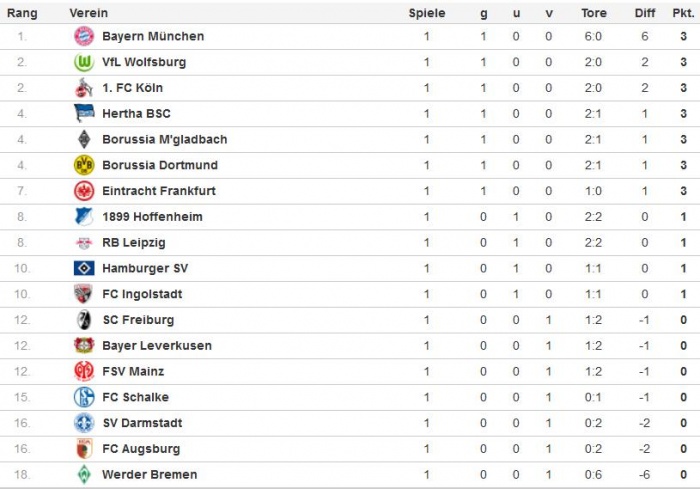Open the Borussia M'gladbach team link

[164, 139]
